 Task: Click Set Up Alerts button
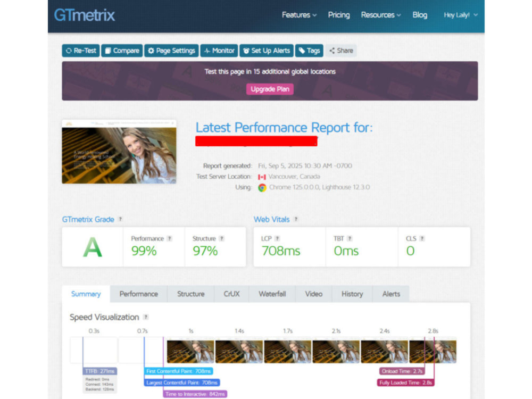[267, 51]
